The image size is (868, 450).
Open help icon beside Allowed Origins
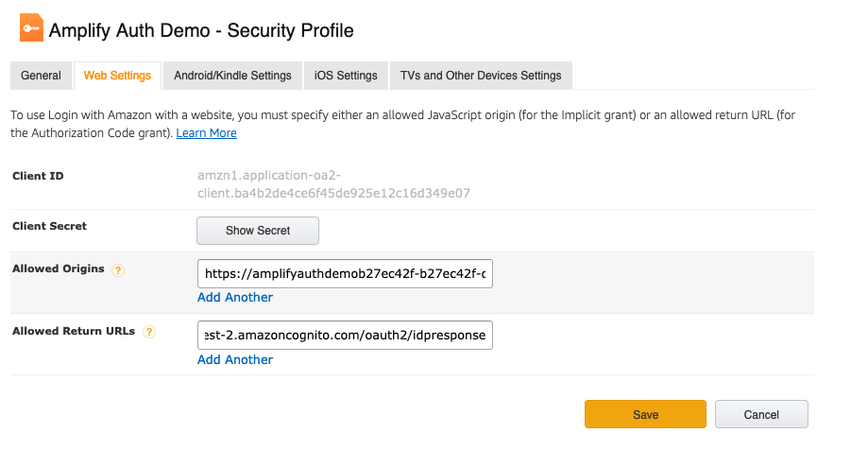(118, 270)
